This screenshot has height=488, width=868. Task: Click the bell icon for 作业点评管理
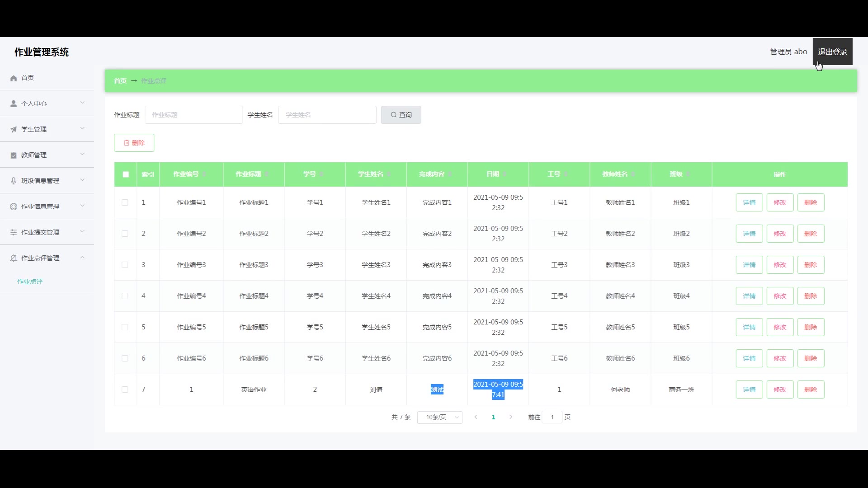(14, 258)
